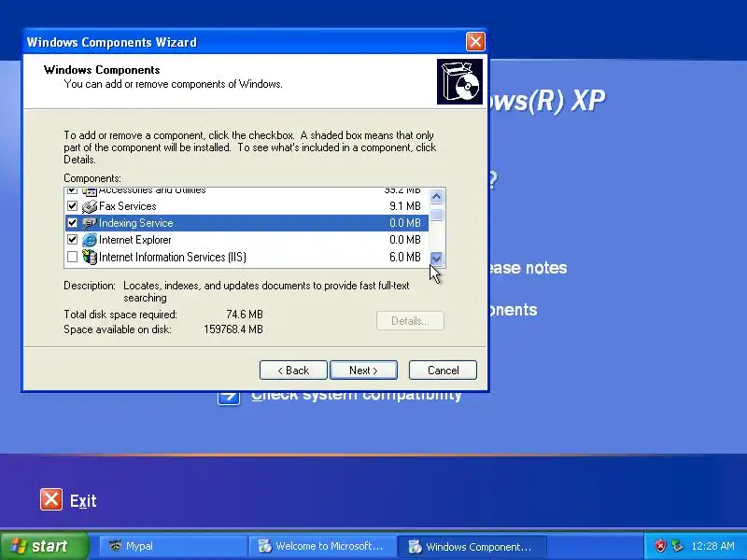Screen dimensions: 747x560
Task: Click the Exit link text
Action: click(83, 501)
